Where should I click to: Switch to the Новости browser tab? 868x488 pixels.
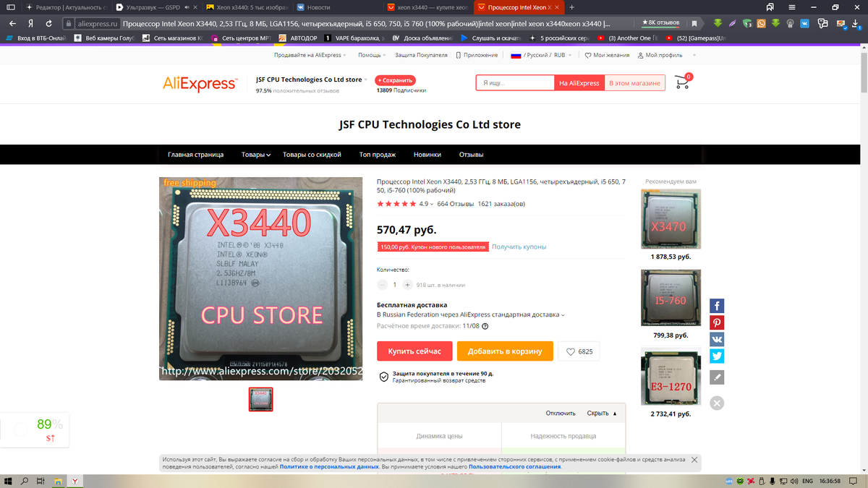(337, 7)
